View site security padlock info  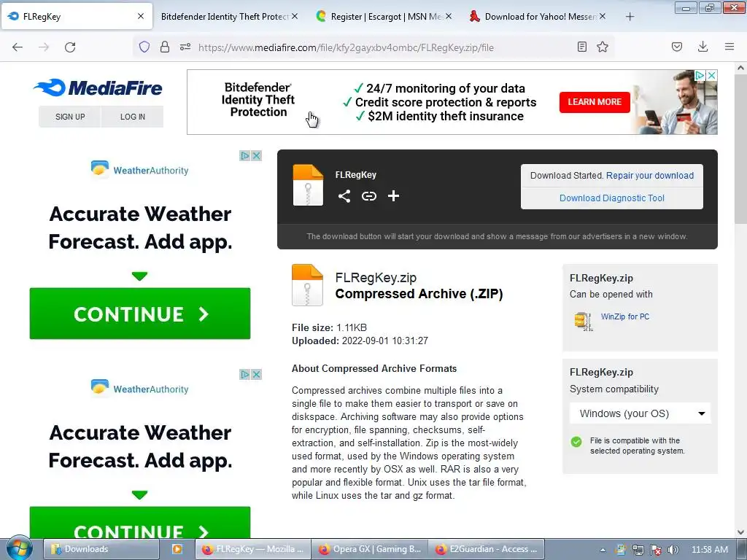pos(165,47)
